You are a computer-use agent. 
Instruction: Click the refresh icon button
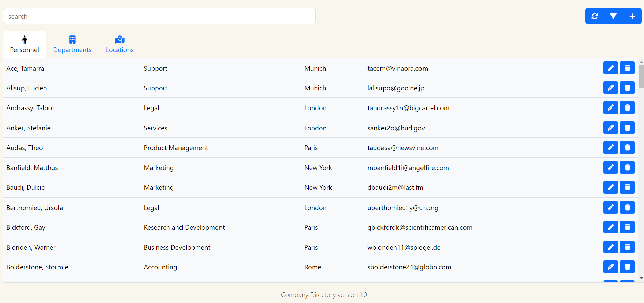pyautogui.click(x=595, y=16)
